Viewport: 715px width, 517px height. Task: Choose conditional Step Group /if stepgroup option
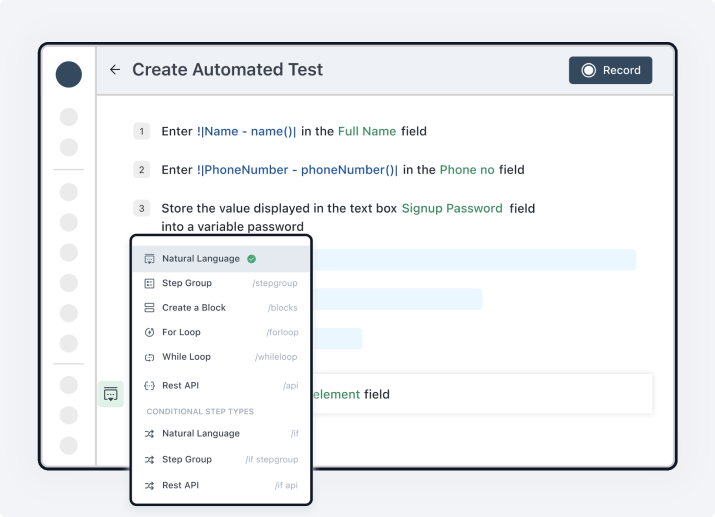[187, 460]
